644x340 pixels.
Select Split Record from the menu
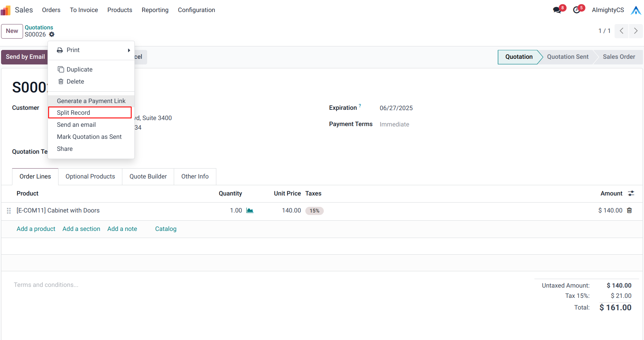click(73, 113)
